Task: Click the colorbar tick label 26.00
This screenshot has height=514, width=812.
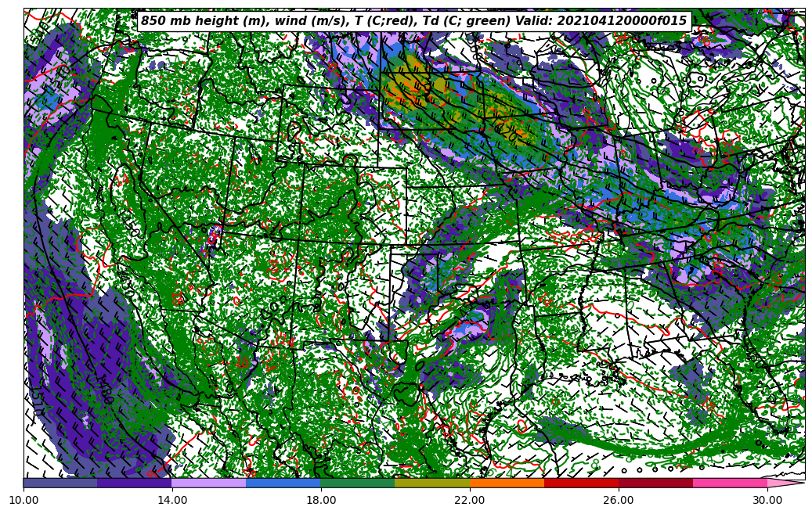Action: point(619,501)
